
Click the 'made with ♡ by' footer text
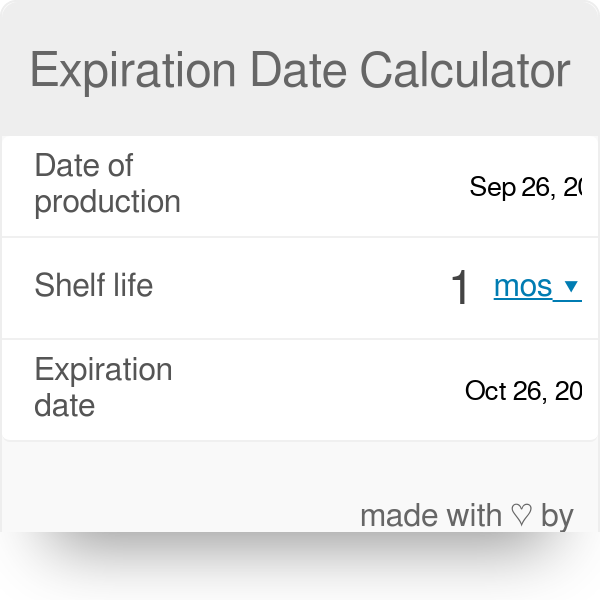(x=466, y=516)
